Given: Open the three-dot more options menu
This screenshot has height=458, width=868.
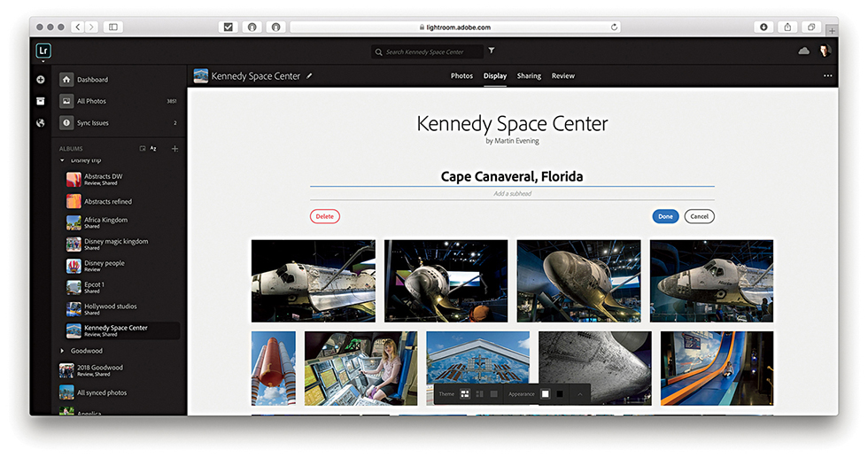Looking at the screenshot, I should coord(827,76).
